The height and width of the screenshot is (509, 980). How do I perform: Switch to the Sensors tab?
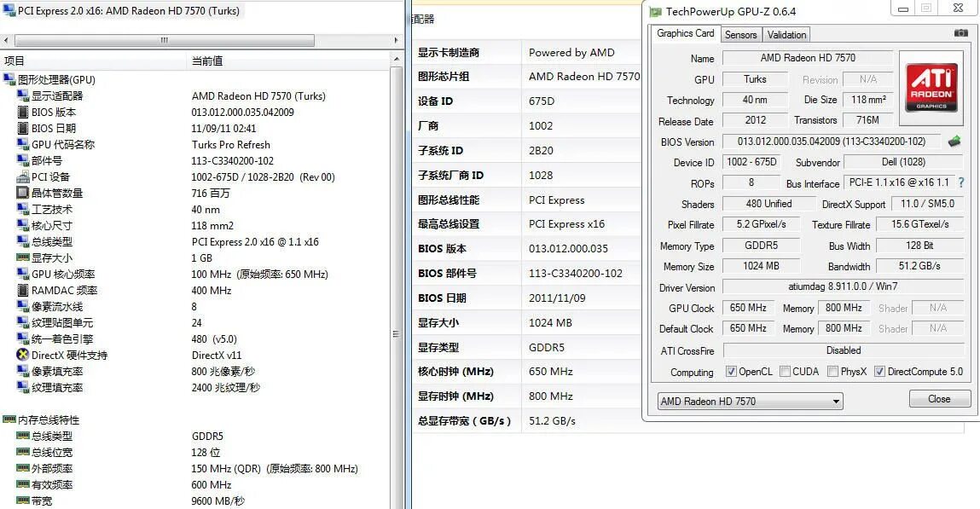point(740,35)
